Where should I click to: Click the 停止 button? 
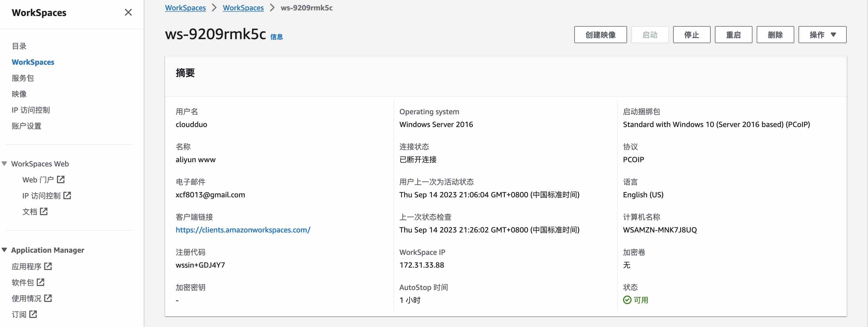pos(691,35)
